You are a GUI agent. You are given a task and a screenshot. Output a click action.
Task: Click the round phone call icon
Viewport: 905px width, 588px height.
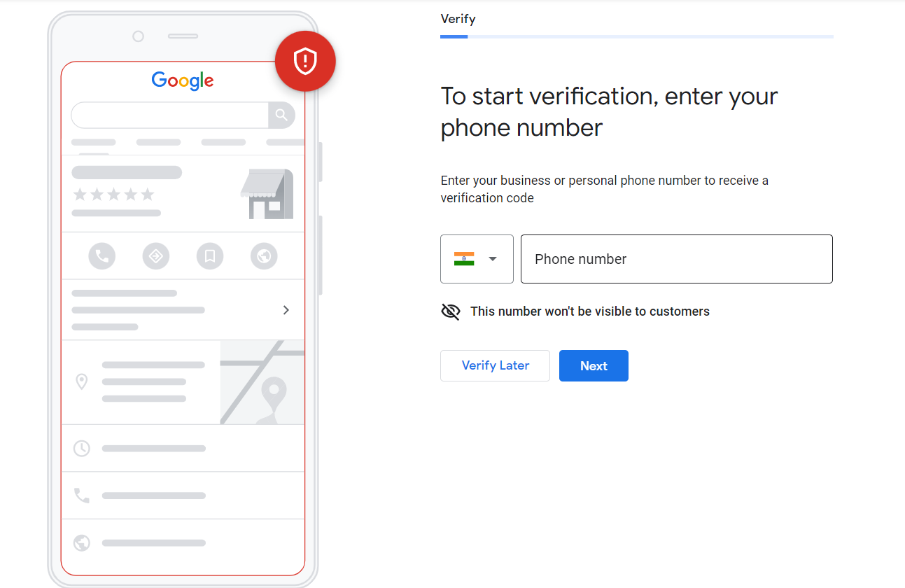[102, 256]
